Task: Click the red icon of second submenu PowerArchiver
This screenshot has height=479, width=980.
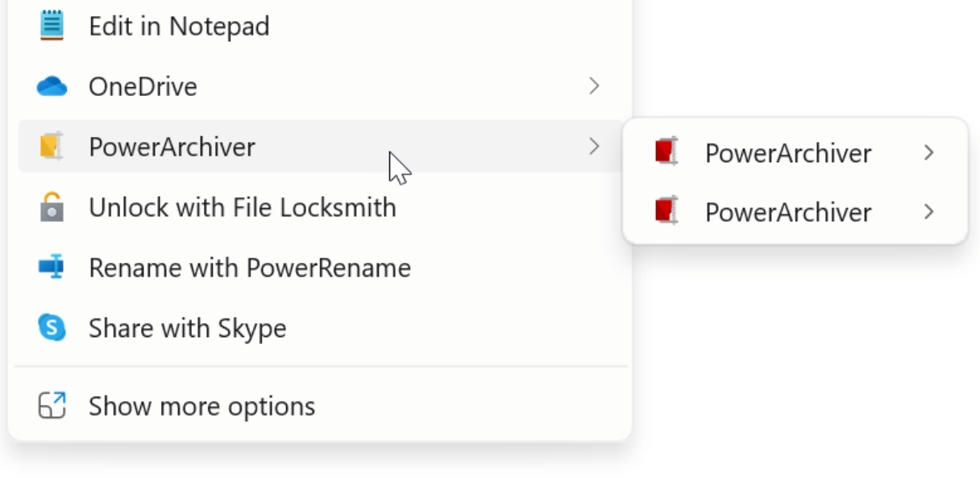Action: tap(666, 211)
